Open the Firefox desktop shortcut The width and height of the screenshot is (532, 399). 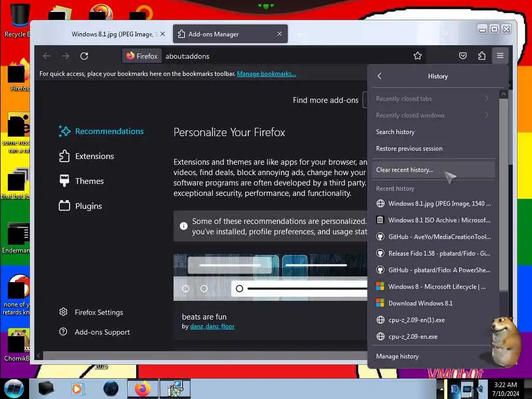point(18,75)
